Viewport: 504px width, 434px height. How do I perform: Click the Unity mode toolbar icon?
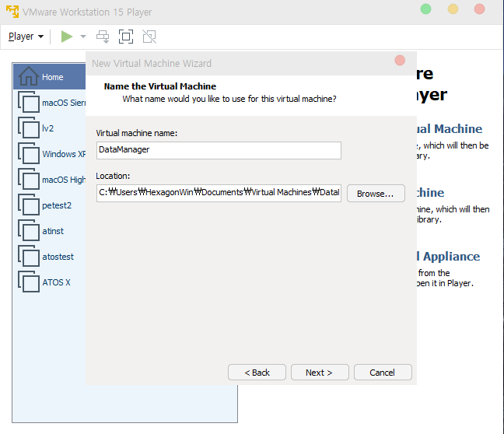149,37
